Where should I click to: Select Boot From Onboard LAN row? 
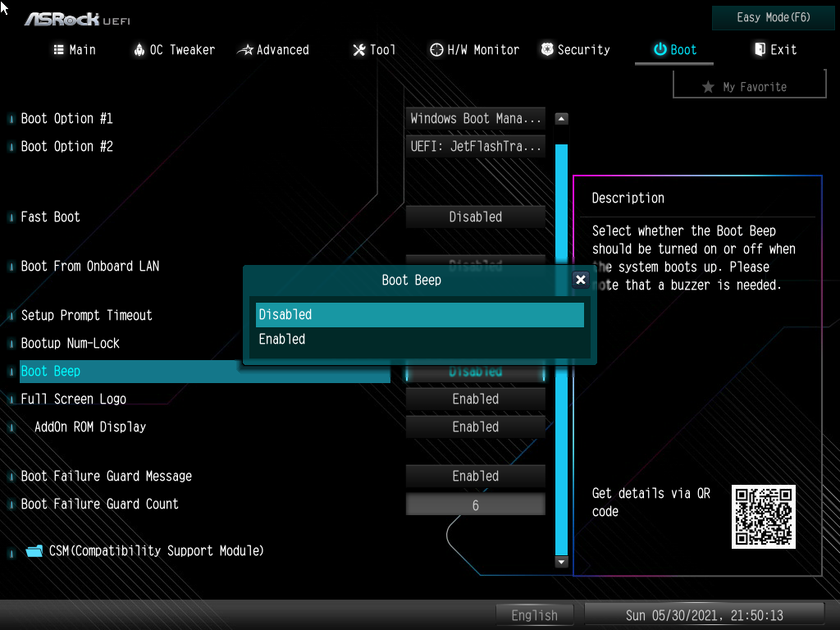pyautogui.click(x=90, y=267)
